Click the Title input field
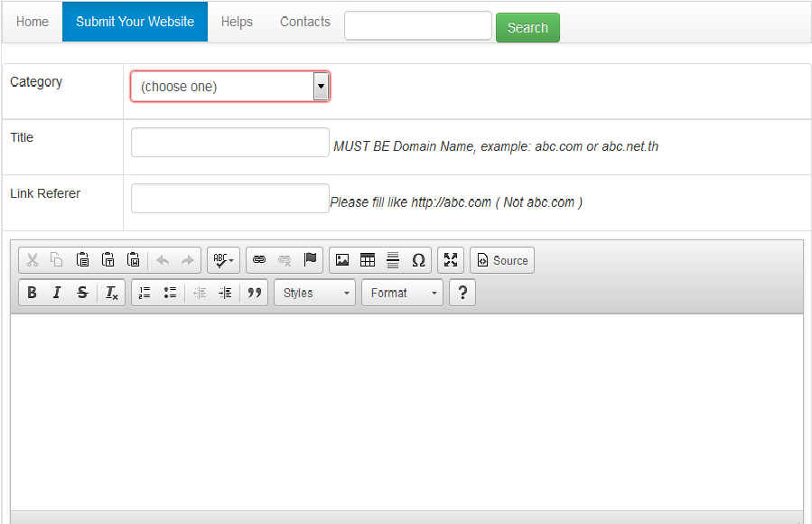Image resolution: width=812 pixels, height=524 pixels. coord(230,143)
